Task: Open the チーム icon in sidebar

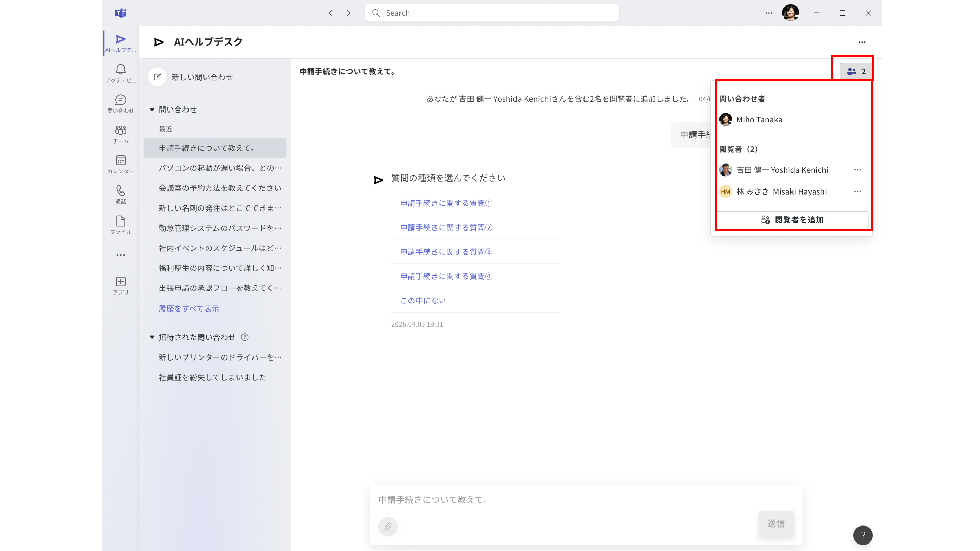Action: tap(120, 134)
